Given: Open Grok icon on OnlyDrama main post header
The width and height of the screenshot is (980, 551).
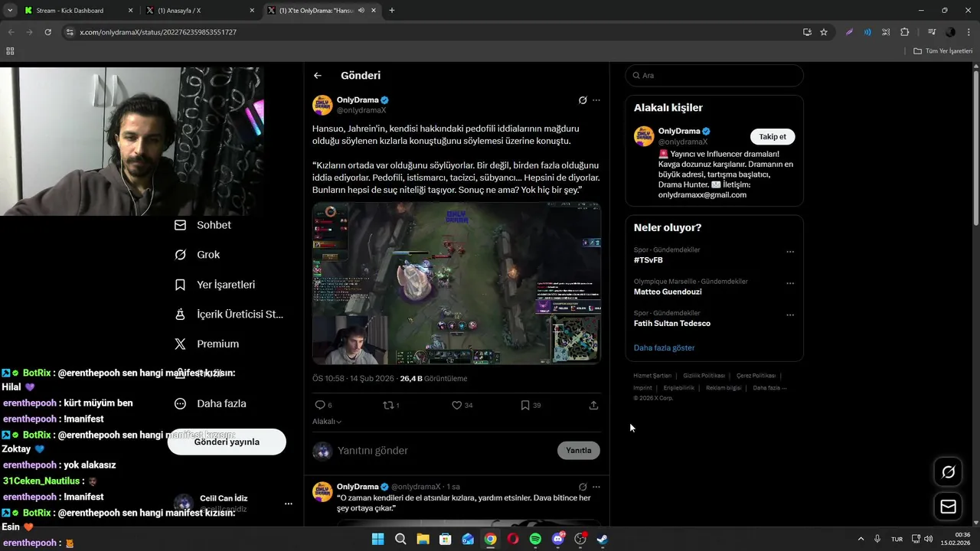Looking at the screenshot, I should tap(583, 100).
